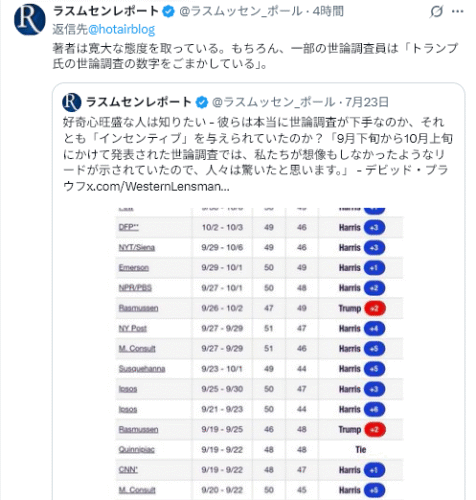The image size is (476, 500).
Task: Open the more options ellipsis menu
Action: coord(458,12)
